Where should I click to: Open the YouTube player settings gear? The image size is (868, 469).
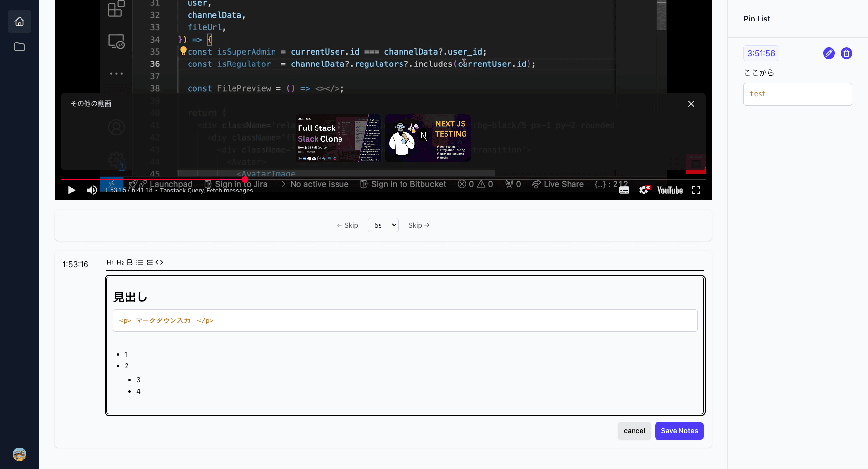pyautogui.click(x=644, y=191)
